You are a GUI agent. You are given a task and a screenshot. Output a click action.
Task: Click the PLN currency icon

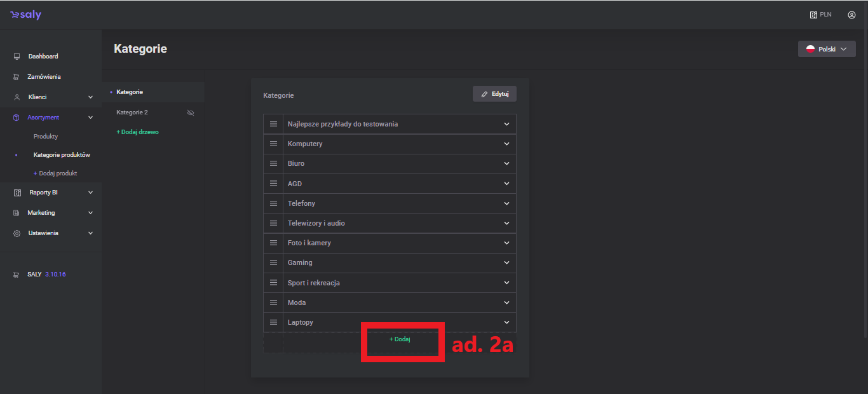pos(813,15)
